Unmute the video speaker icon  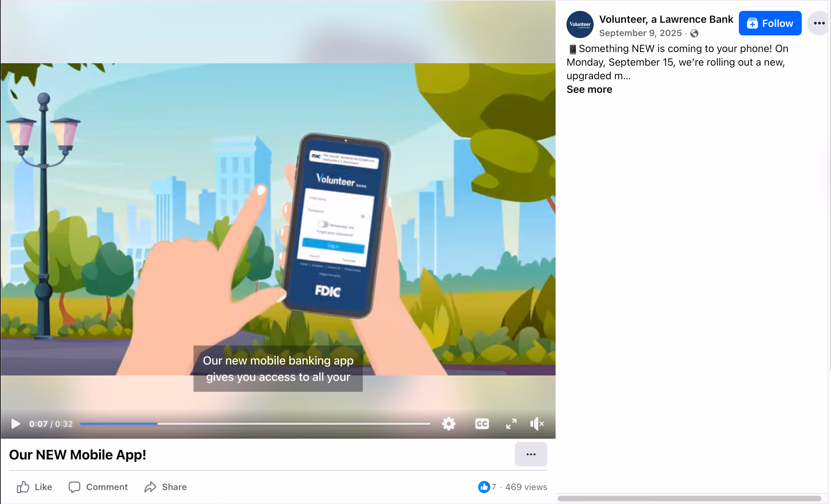[x=537, y=424]
